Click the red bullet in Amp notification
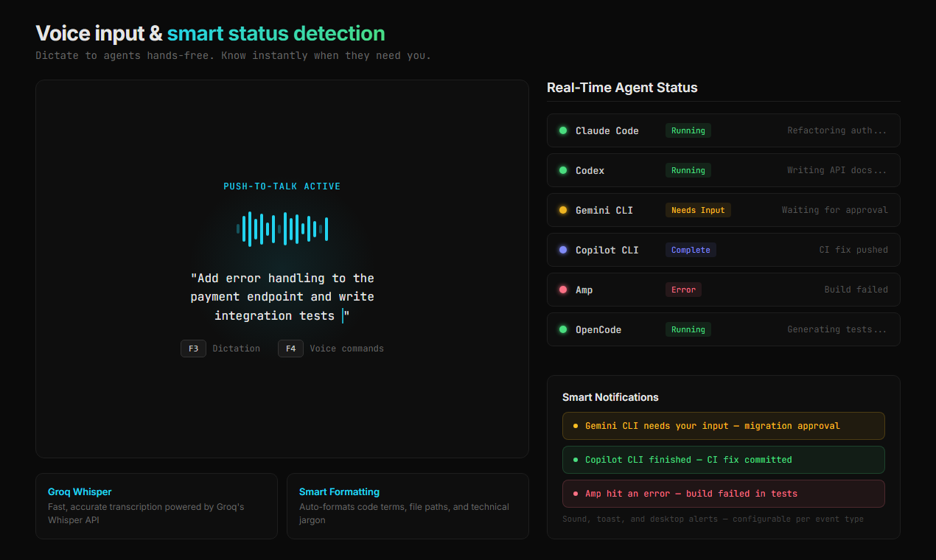Screen dimensions: 936x560 tap(576, 494)
